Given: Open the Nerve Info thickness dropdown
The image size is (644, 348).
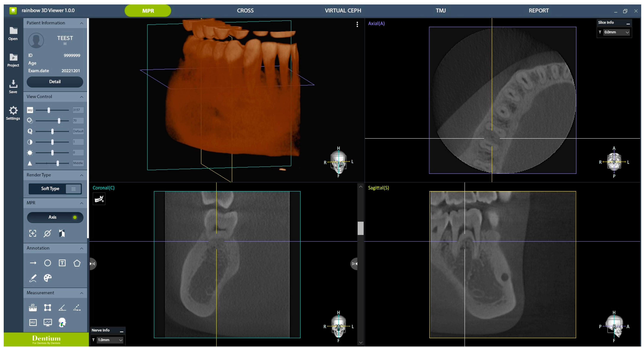Looking at the screenshot, I should point(110,340).
